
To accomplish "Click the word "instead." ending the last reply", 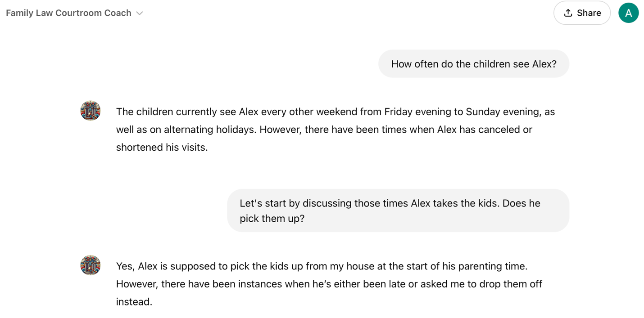I will (134, 302).
